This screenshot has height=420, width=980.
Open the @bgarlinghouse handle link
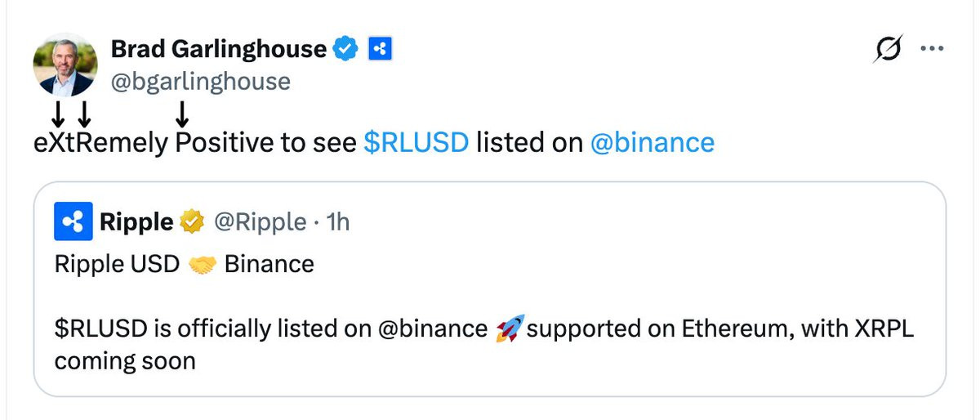tap(200, 82)
